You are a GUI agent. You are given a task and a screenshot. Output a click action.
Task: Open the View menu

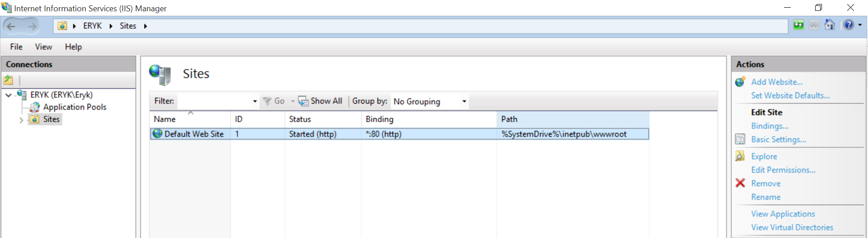click(43, 47)
